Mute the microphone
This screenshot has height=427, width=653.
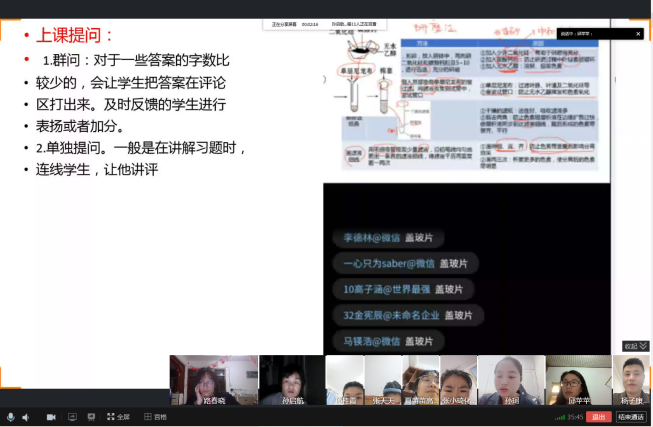(11, 417)
